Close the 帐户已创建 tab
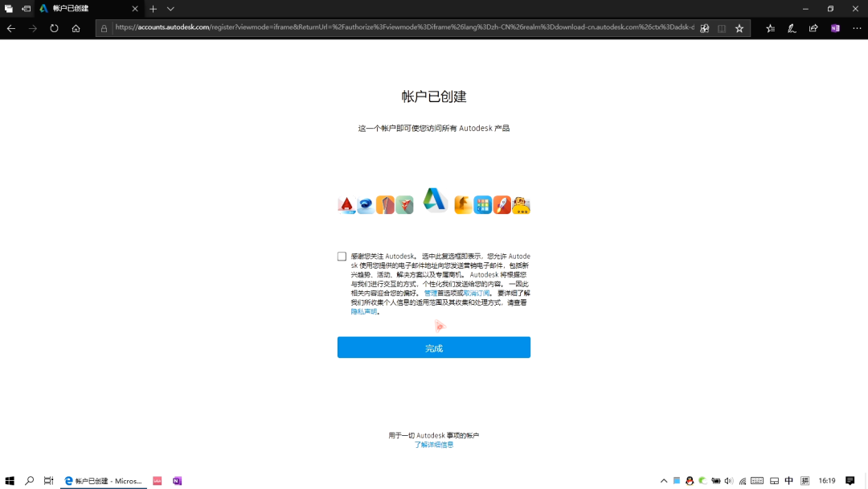This screenshot has width=868, height=489. pos(135,9)
